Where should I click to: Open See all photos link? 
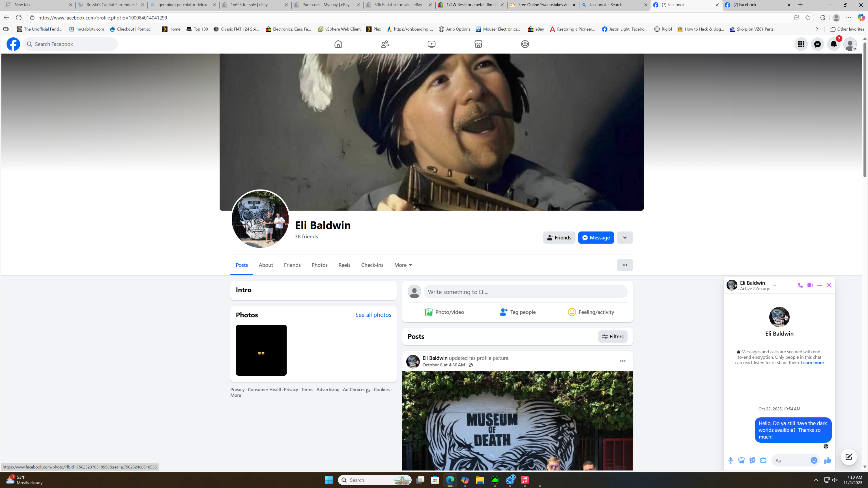[x=373, y=314]
